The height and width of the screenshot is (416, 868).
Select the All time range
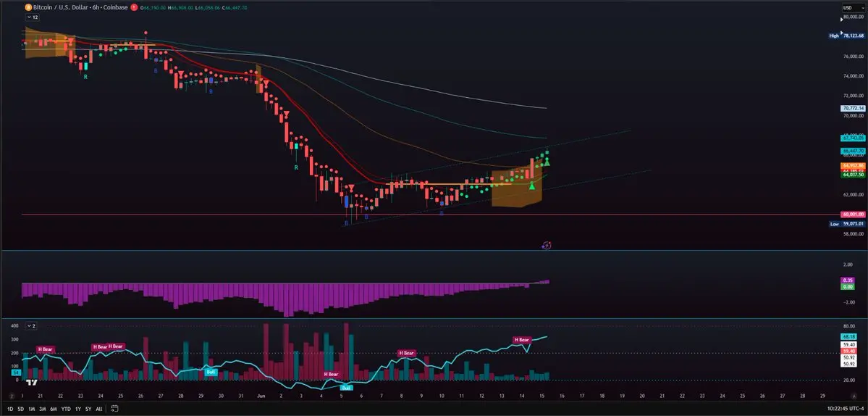click(99, 409)
